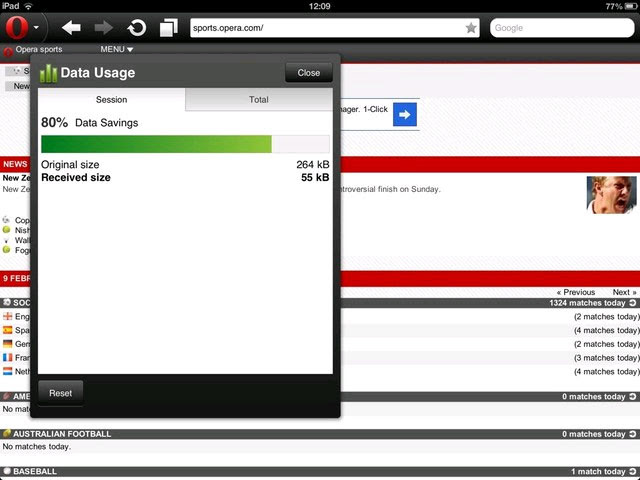640x480 pixels.
Task: Open the dropdown arrow beside Opera logo
Action: (36, 28)
